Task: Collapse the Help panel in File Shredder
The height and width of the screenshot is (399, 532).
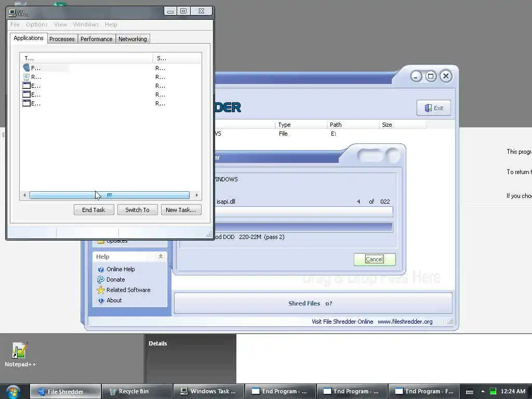Action: 161,257
